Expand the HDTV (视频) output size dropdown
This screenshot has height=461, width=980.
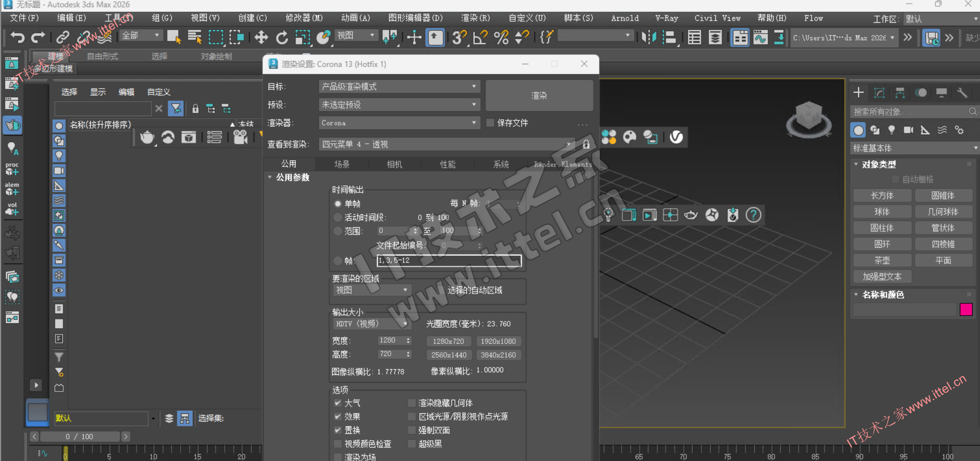point(371,324)
